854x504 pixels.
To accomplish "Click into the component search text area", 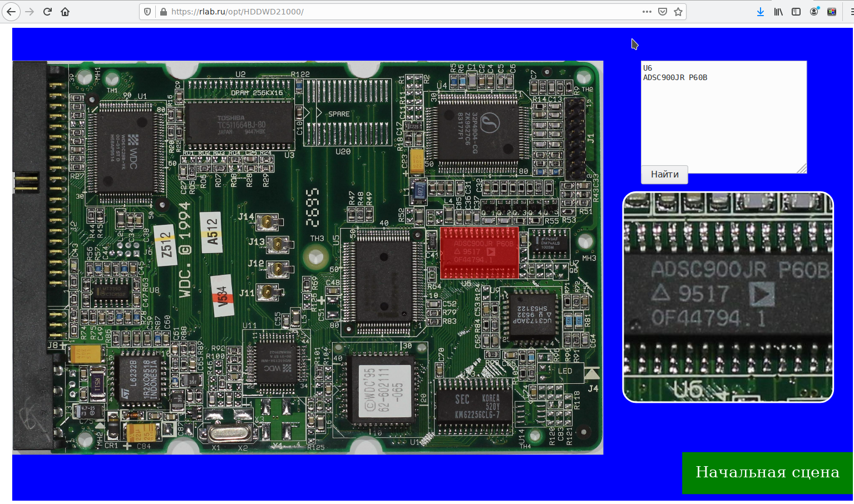I will coord(723,117).
